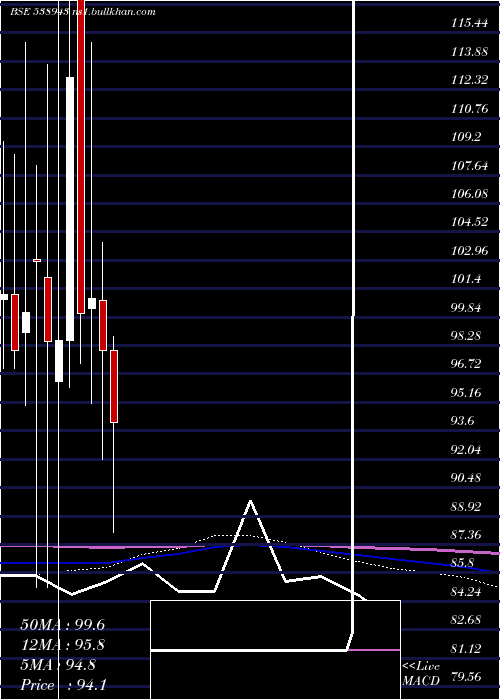Click the 5MA : 94.8 readout
Image resolution: width=500 pixels, height=700 pixels.
pos(58,665)
